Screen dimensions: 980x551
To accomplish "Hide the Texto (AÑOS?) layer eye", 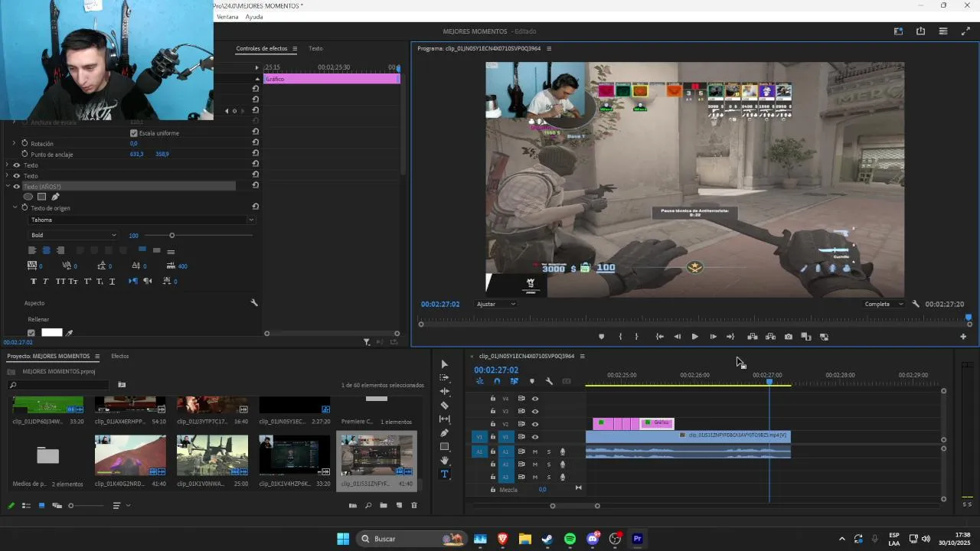I will [x=17, y=187].
